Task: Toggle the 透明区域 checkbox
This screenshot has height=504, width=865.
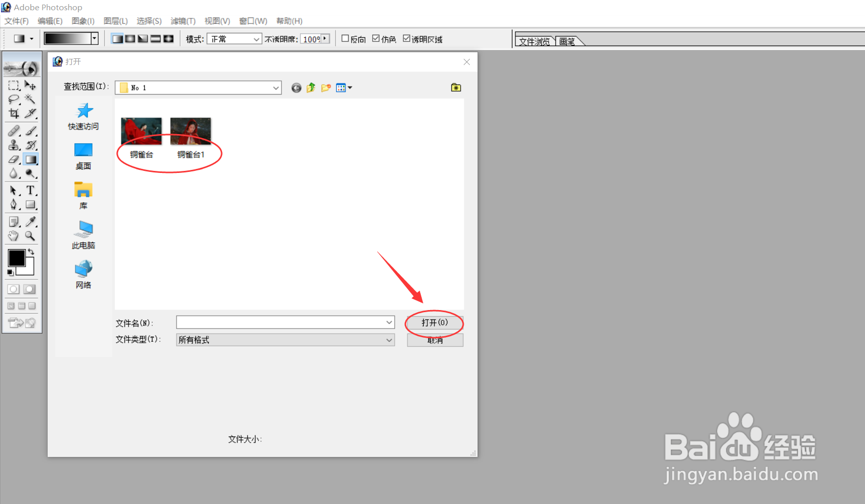Action: pos(406,38)
